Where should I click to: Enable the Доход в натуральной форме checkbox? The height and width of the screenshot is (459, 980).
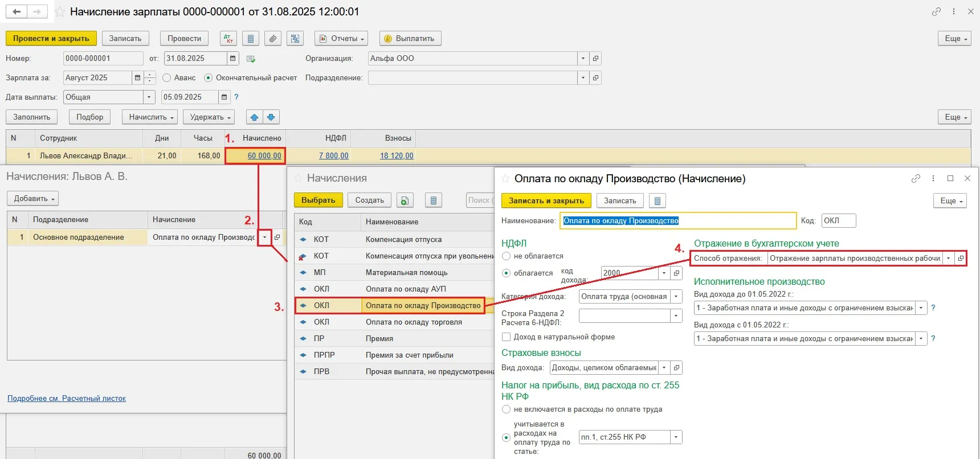(x=506, y=337)
